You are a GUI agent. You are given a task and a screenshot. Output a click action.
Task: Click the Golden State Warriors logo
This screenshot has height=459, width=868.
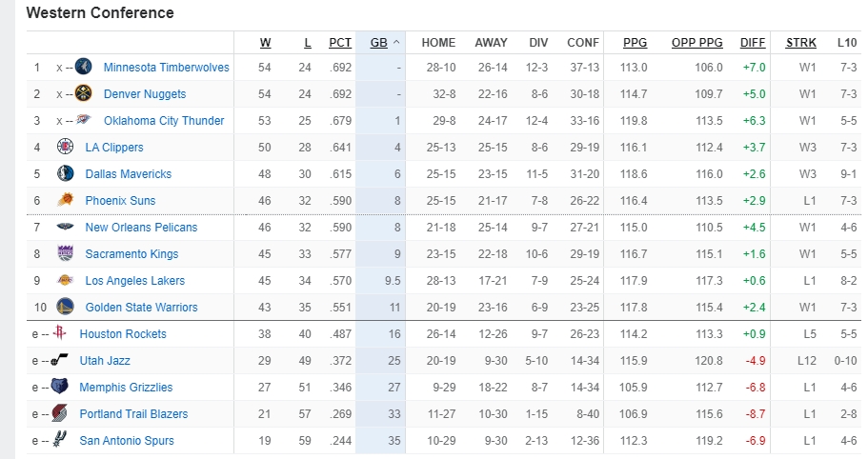(65, 308)
